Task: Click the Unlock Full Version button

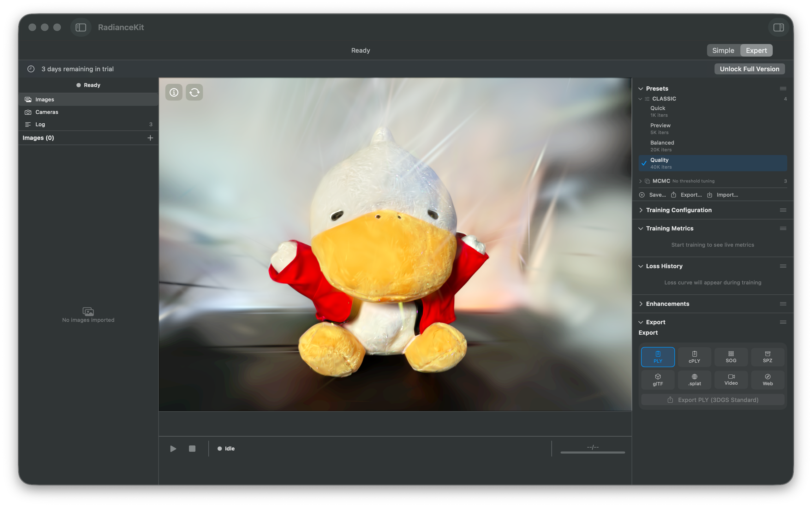Action: pyautogui.click(x=749, y=69)
